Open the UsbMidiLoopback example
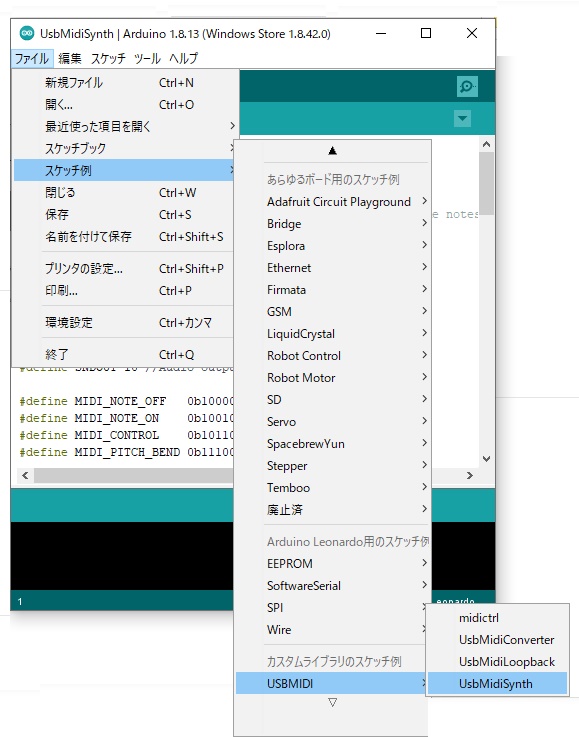 click(x=497, y=662)
